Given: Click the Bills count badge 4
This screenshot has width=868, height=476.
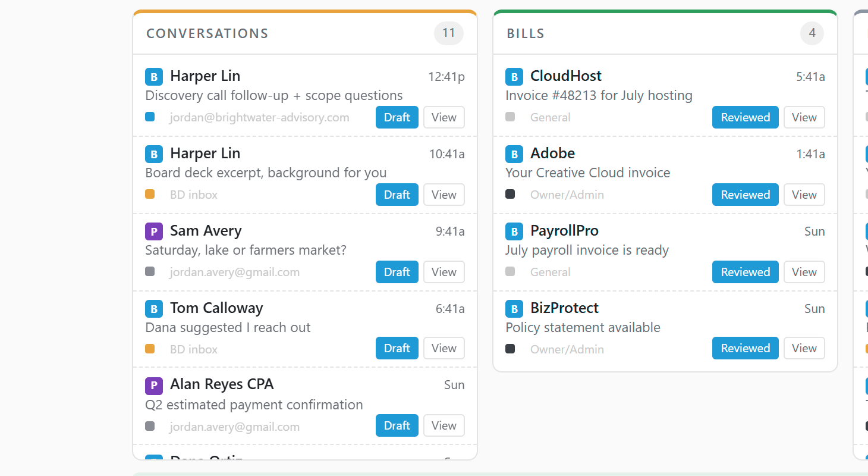Looking at the screenshot, I should pyautogui.click(x=812, y=33).
